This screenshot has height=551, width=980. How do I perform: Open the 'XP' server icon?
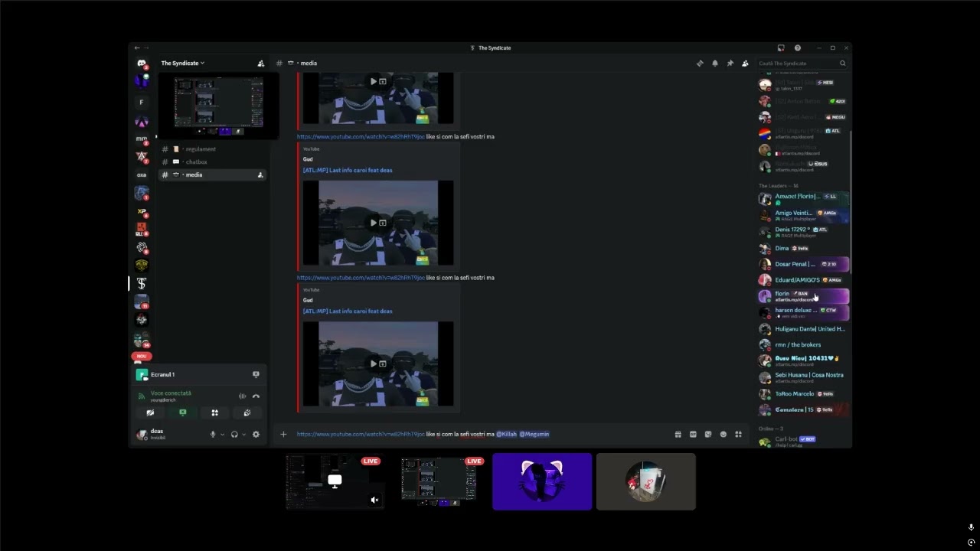[142, 210]
